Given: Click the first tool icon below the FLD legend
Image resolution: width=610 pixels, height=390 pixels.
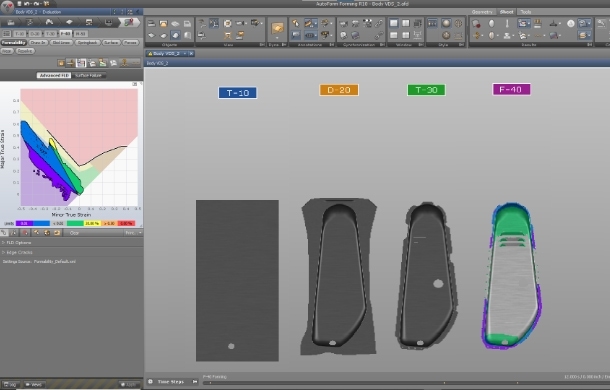Looking at the screenshot, I should [4, 233].
